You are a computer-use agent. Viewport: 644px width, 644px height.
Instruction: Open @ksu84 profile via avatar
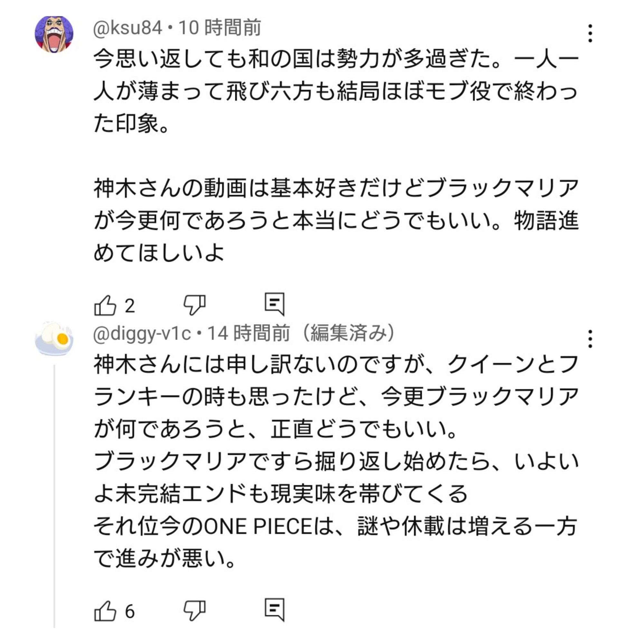[x=54, y=34]
